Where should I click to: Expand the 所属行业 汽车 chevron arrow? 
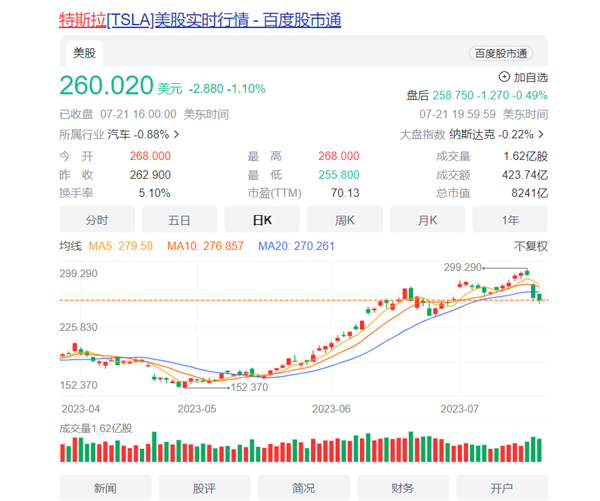176,134
